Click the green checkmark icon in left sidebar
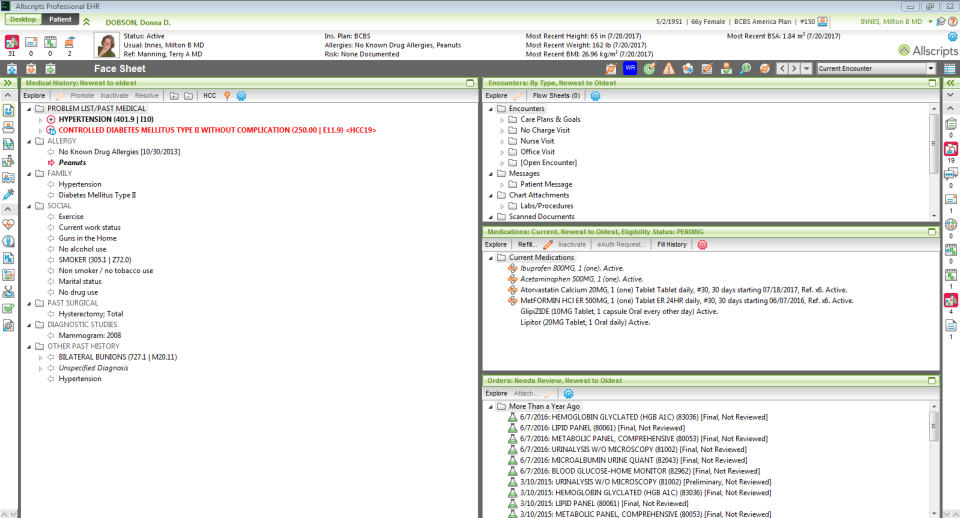960x518 pixels. (x=9, y=309)
